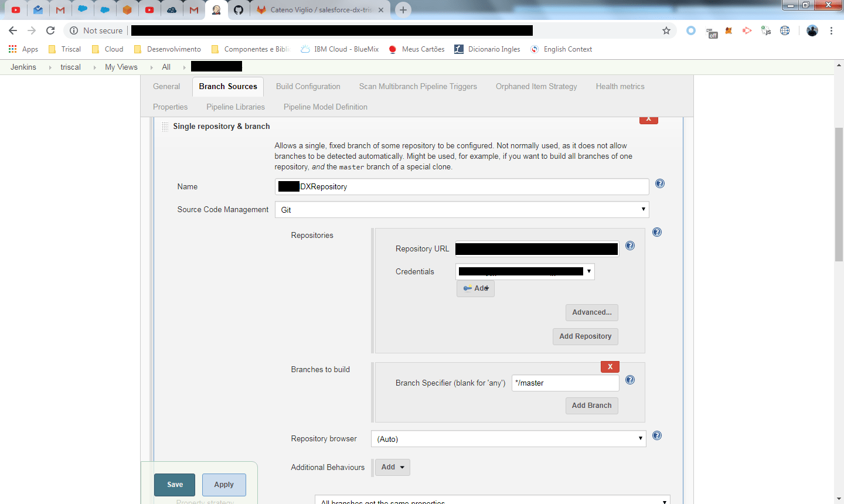Switch to the inbox envelope tab
Image resolution: width=844 pixels, height=504 pixels.
pos(38,10)
